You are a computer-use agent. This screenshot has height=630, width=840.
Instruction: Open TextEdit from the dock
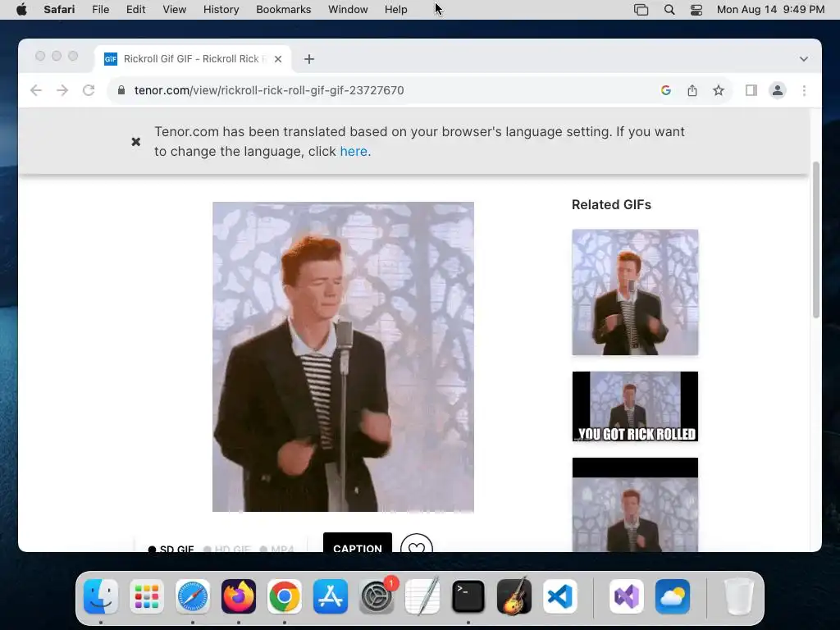tap(422, 596)
